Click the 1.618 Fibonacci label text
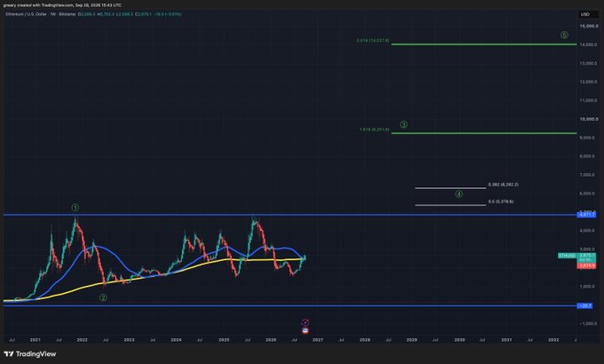Image resolution: width=604 pixels, height=364 pixels. pos(374,130)
